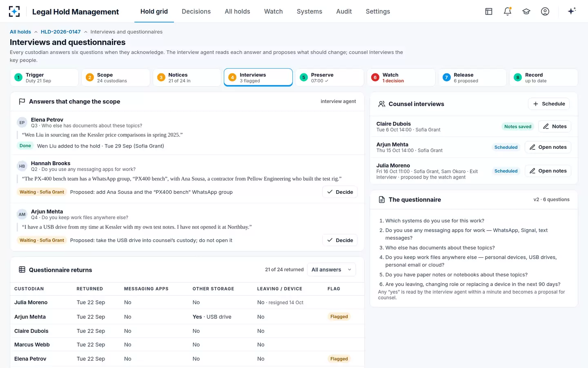Click step 8 Record circle icon
The height and width of the screenshot is (368, 588).
click(x=518, y=77)
